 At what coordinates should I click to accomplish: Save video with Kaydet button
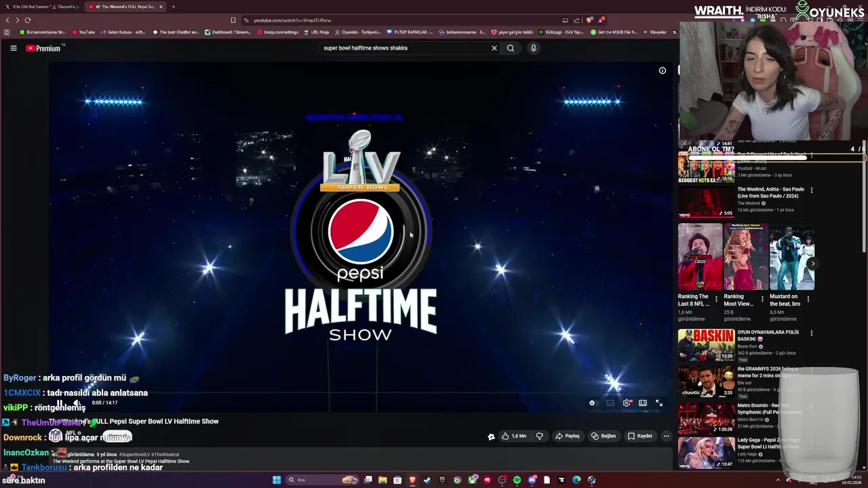640,436
